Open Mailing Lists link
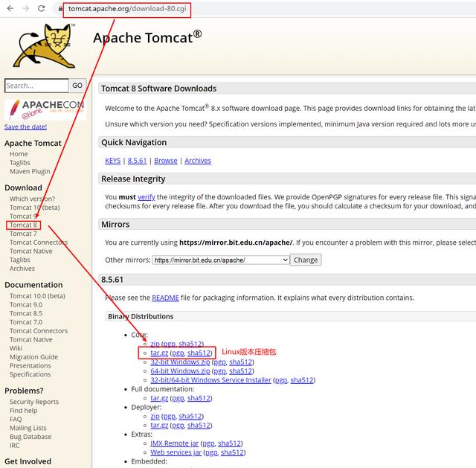The height and width of the screenshot is (468, 476). pyautogui.click(x=28, y=429)
